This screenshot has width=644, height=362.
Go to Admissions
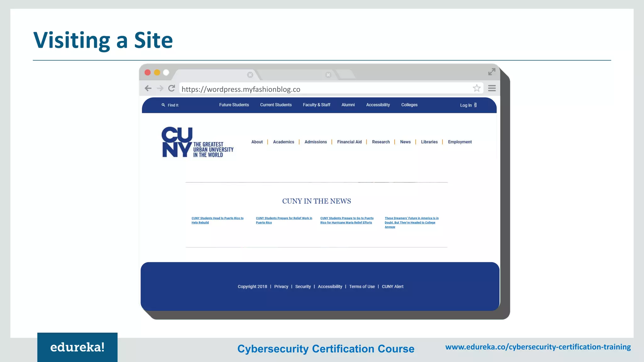(x=316, y=142)
